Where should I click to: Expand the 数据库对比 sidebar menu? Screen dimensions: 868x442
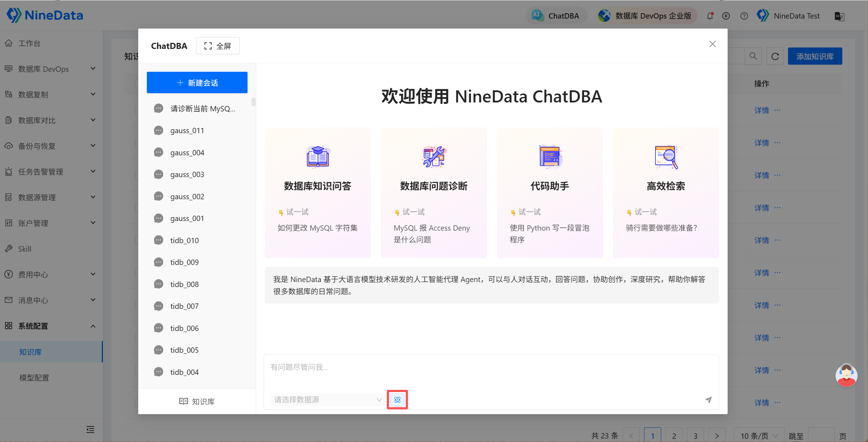coord(51,120)
